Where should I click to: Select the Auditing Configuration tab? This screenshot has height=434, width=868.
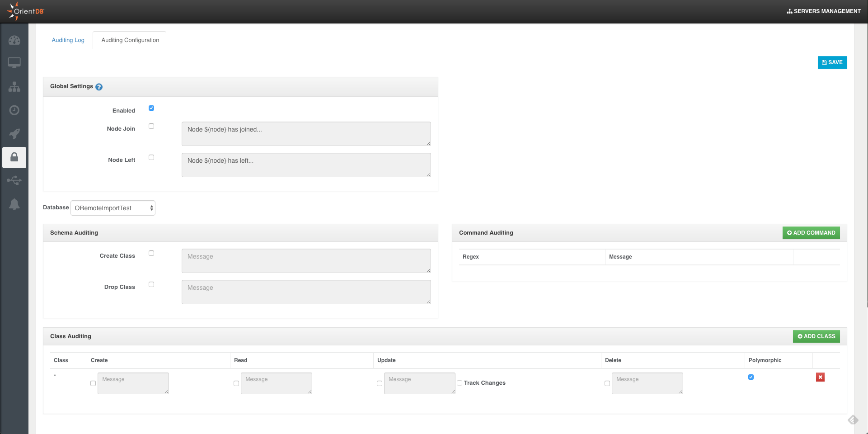[x=130, y=40]
